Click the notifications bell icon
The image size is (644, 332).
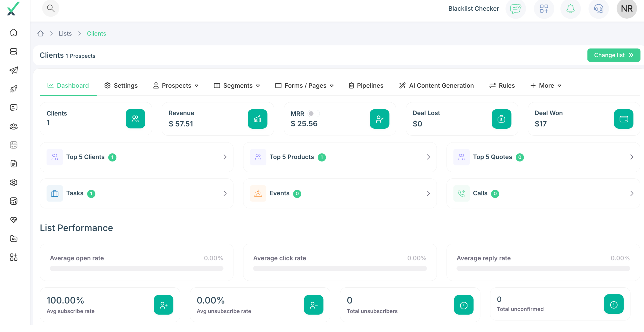(x=570, y=9)
